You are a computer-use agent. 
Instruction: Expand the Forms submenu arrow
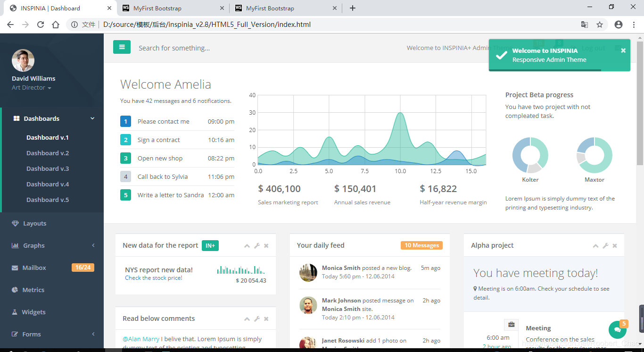click(x=93, y=334)
